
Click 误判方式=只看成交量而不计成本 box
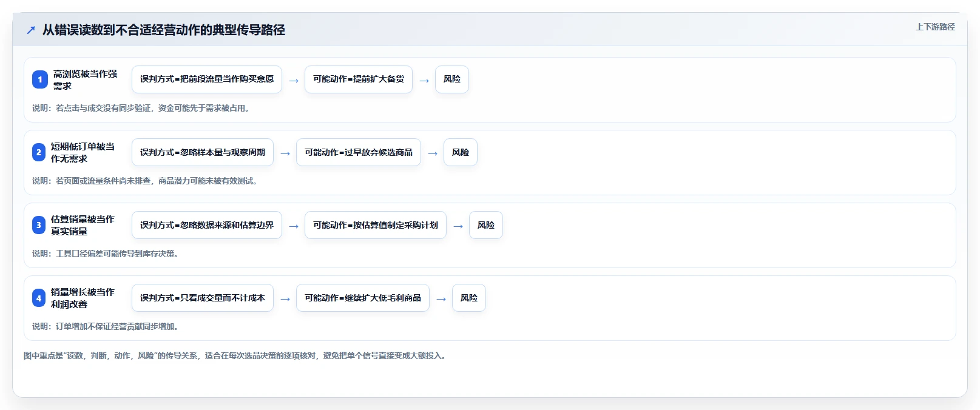pos(203,298)
